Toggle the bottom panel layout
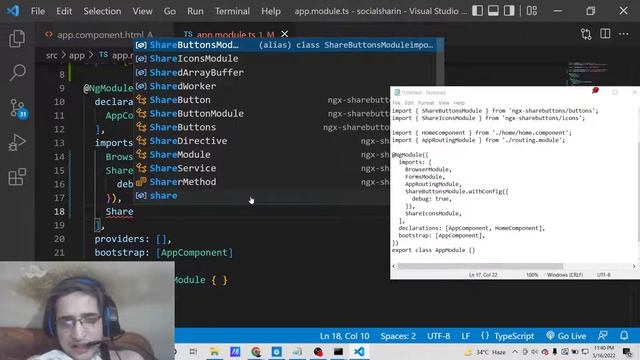This screenshot has width=640, height=360. 493,11
